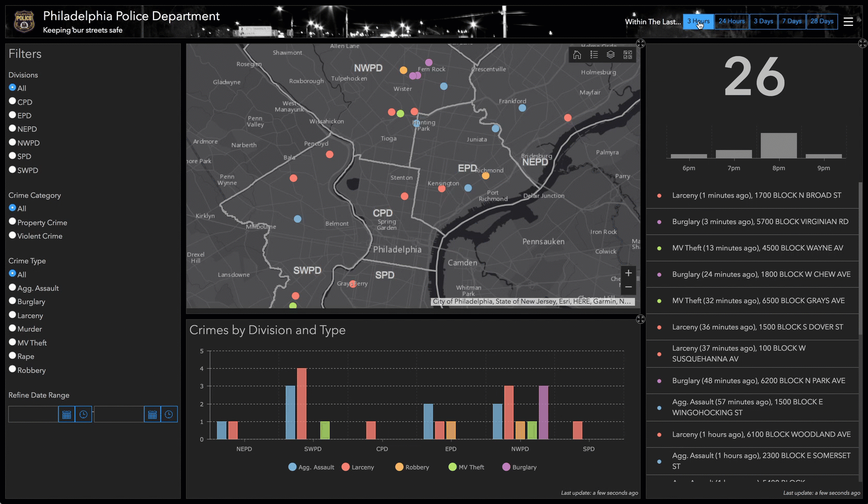Click the 7pm bar in hourly histogram
The height and width of the screenshot is (504, 868).
734,154
